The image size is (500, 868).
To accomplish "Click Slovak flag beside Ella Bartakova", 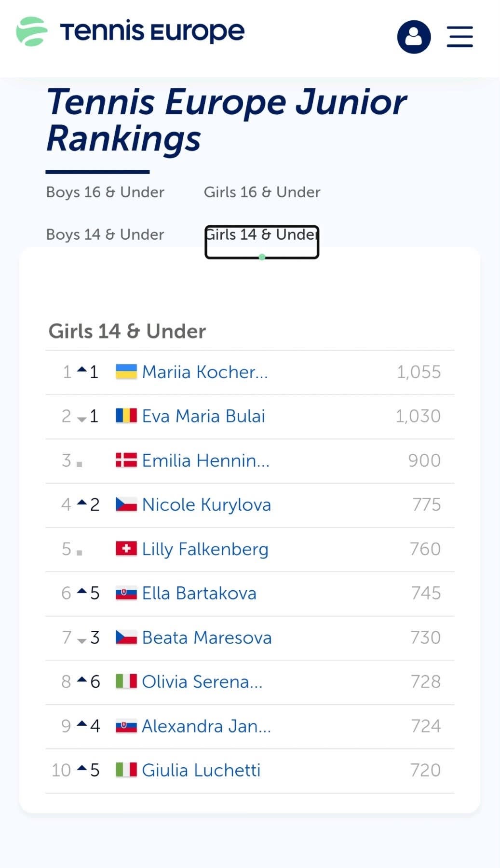I will 126,593.
